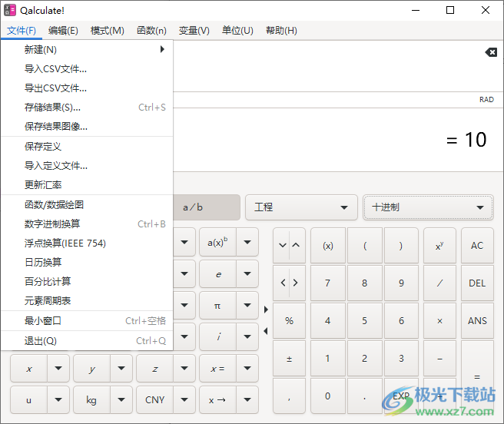Image resolution: width=504 pixels, height=424 pixels.
Task: Open 函数/数据绘图 plotting entry
Action: [x=87, y=205]
